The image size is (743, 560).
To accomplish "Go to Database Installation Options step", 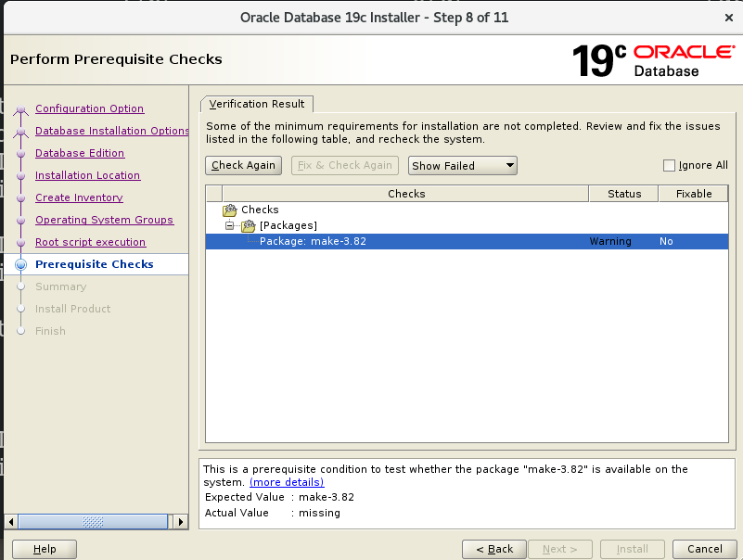I will click(112, 131).
